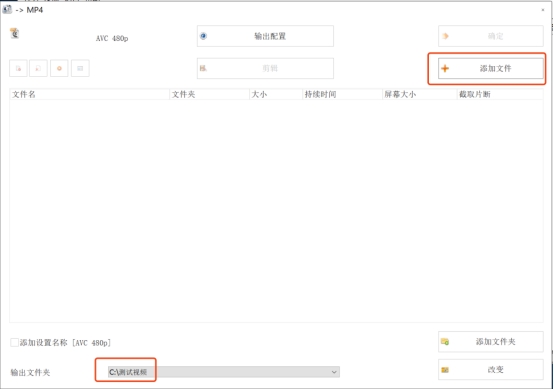This screenshot has height=390, width=554.
Task: Click the AVC 480p preset label
Action: coord(112,39)
